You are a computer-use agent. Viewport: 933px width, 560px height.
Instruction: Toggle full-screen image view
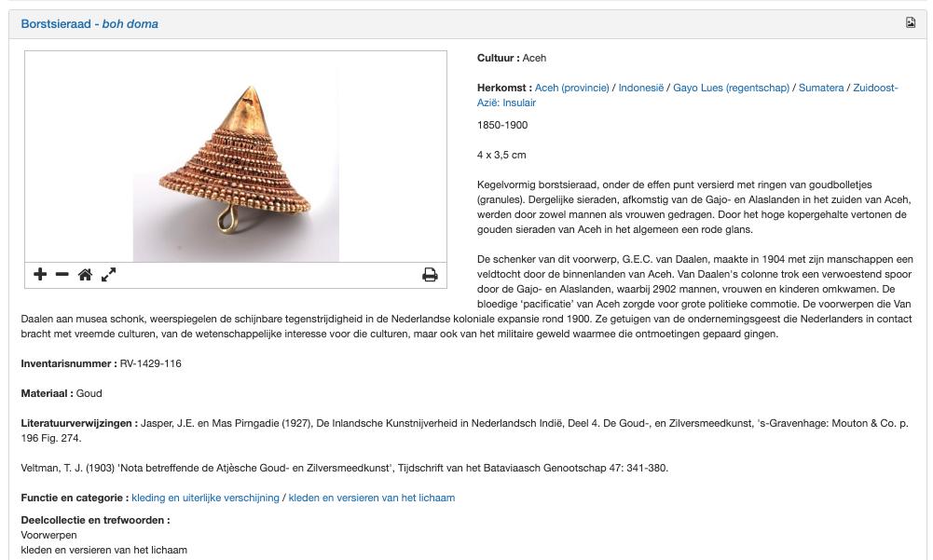pos(108,274)
